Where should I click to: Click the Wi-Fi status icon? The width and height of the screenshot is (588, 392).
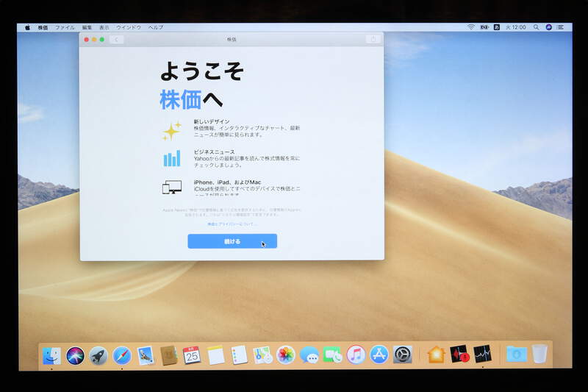coord(471,27)
